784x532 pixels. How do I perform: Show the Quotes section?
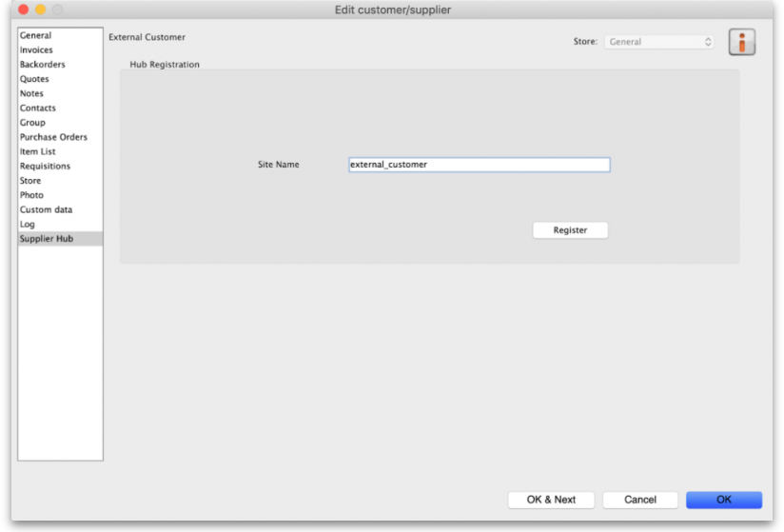(x=35, y=79)
